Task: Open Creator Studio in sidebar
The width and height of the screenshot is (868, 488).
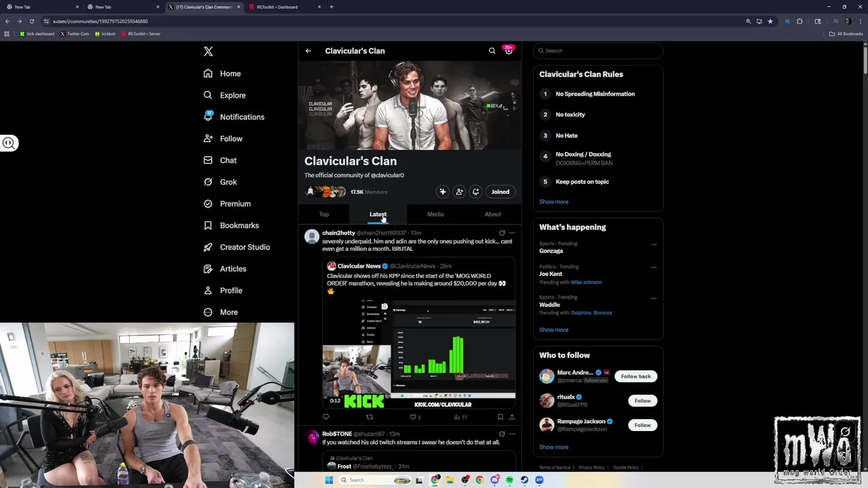Action: 236,247
